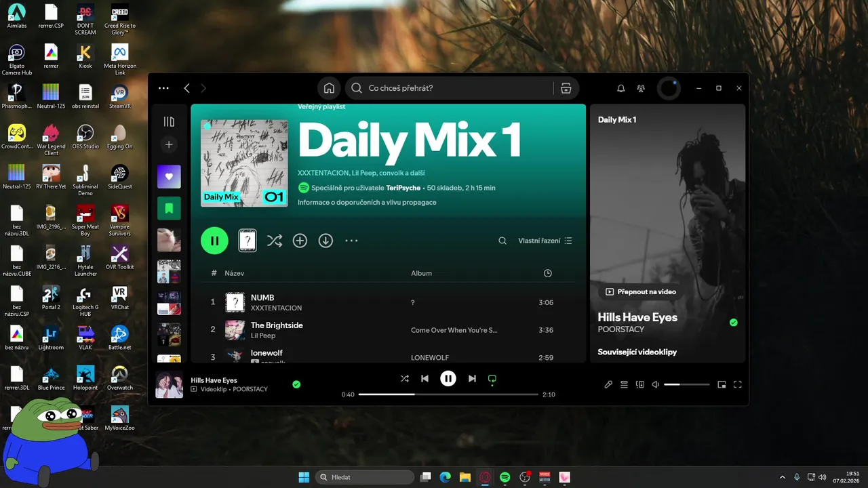Sort by duration clock column
868x488 pixels.
(x=548, y=273)
